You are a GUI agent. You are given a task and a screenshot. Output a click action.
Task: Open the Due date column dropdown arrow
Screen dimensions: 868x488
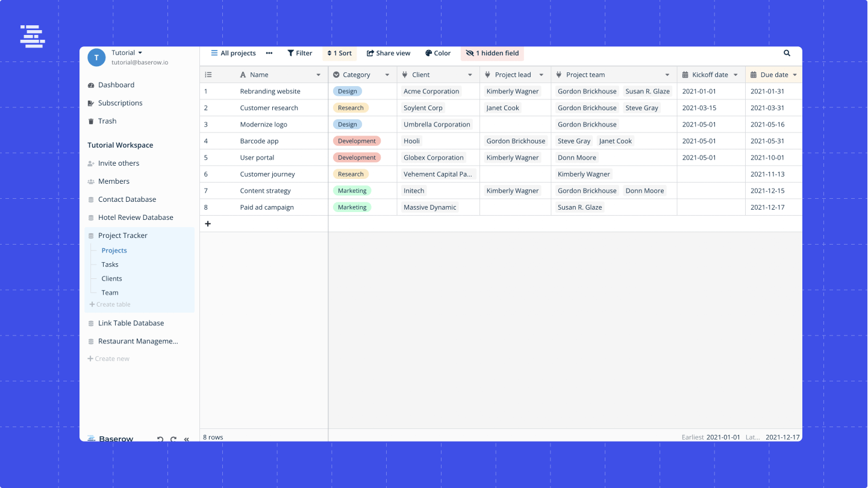pos(795,75)
